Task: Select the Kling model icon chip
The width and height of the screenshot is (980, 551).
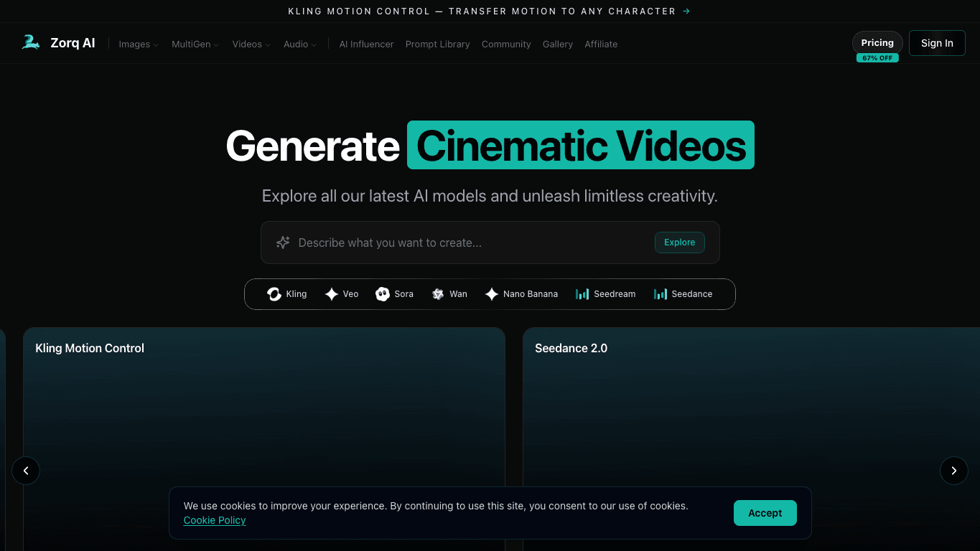Action: [274, 294]
